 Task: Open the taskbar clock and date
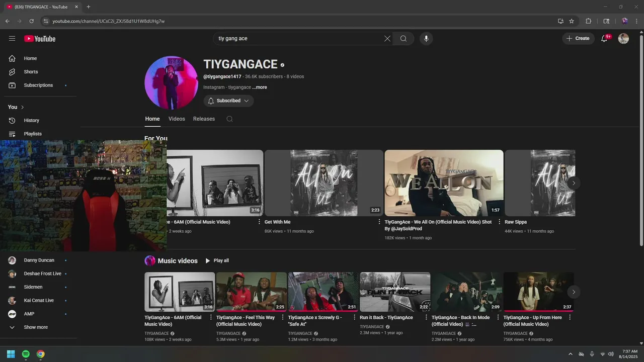pyautogui.click(x=629, y=354)
